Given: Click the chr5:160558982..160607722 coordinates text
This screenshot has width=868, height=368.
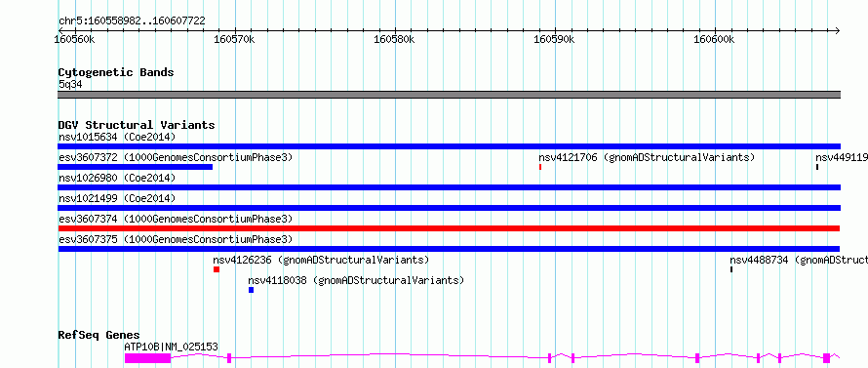Looking at the screenshot, I should coord(132,21).
